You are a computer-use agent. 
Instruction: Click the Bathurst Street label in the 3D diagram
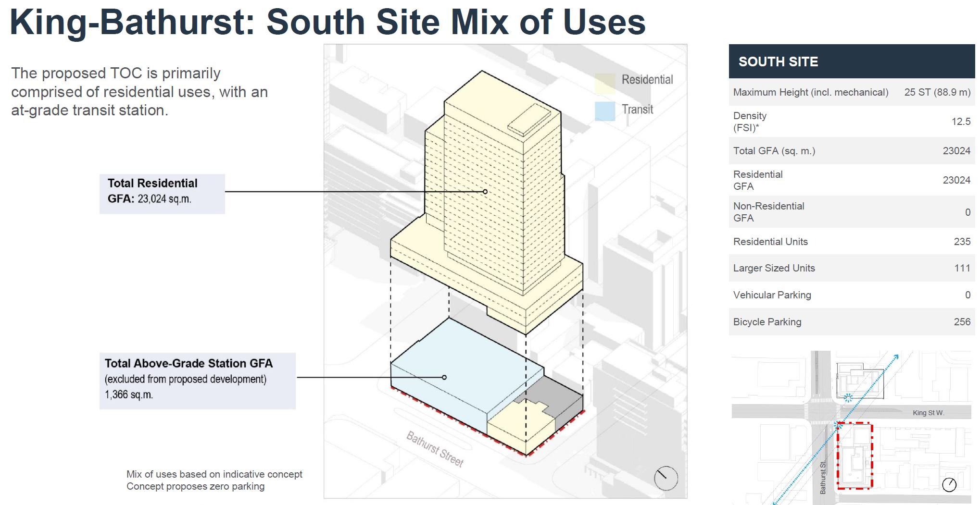pyautogui.click(x=435, y=449)
